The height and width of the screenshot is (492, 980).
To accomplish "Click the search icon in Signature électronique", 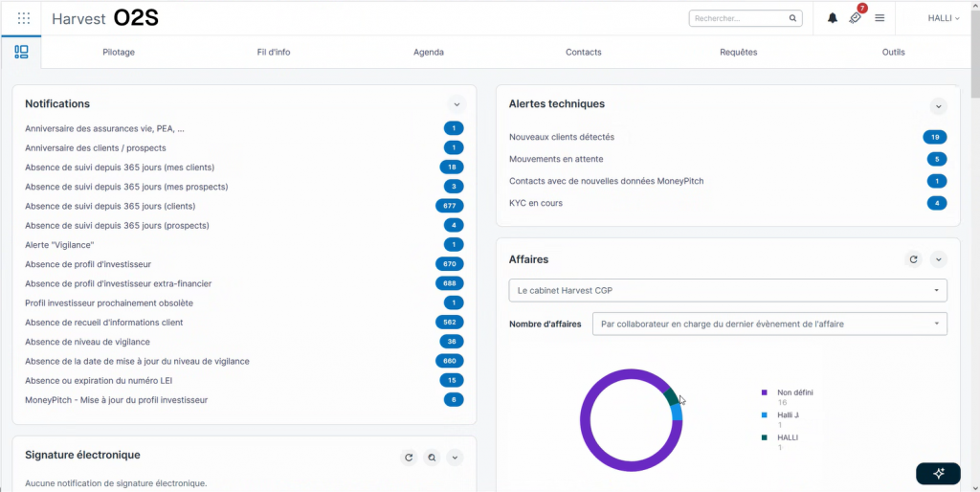I will pos(432,458).
